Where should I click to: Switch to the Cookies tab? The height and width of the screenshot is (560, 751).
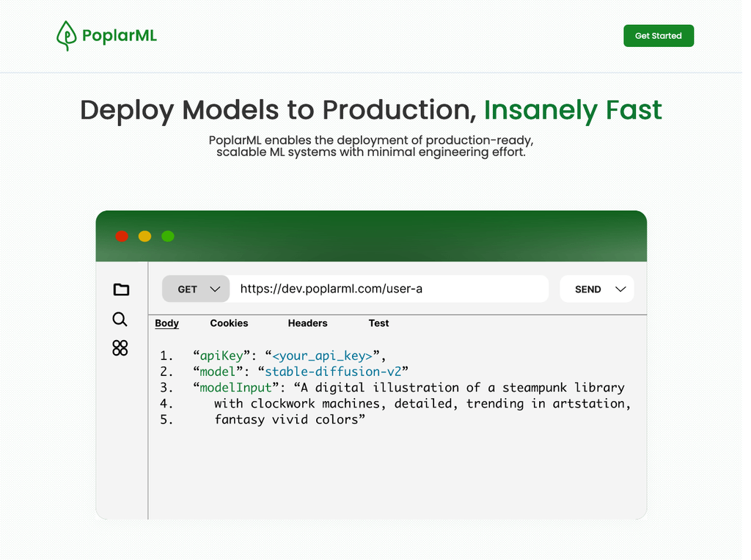(229, 323)
